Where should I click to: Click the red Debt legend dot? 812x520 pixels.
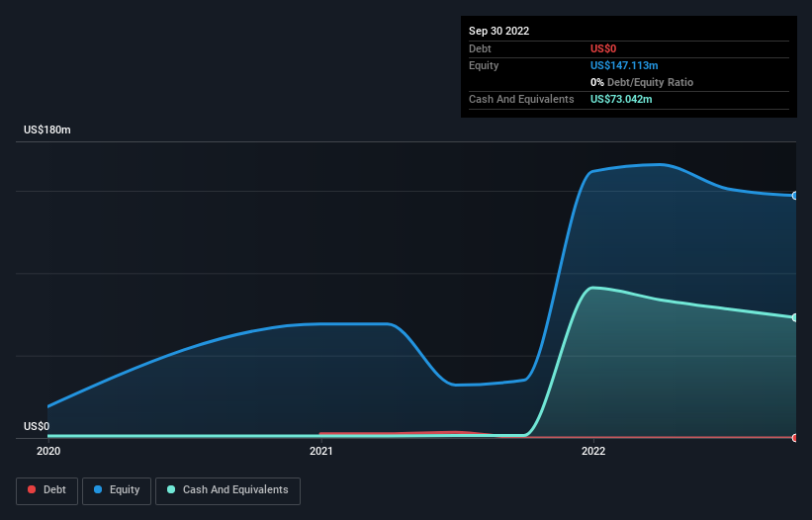[x=32, y=489]
